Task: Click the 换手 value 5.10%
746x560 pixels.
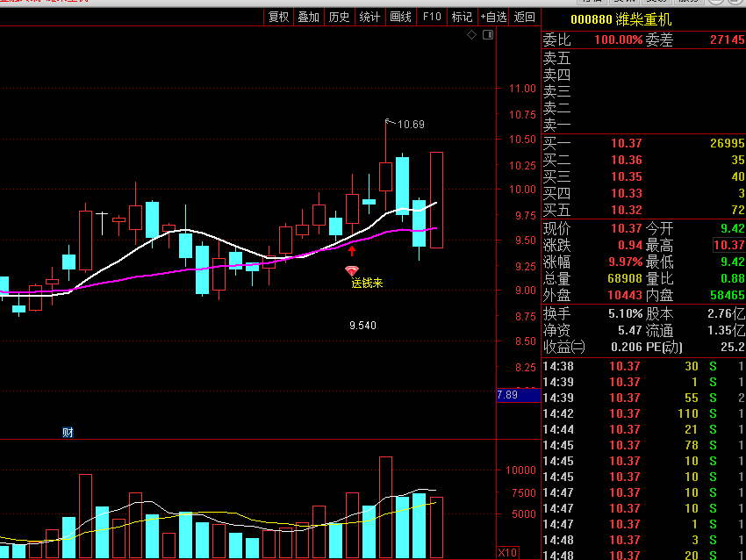Action: click(x=625, y=314)
